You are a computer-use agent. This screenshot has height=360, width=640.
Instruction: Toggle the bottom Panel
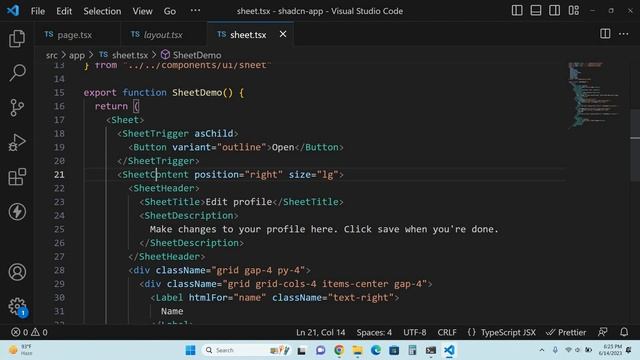pos(536,10)
